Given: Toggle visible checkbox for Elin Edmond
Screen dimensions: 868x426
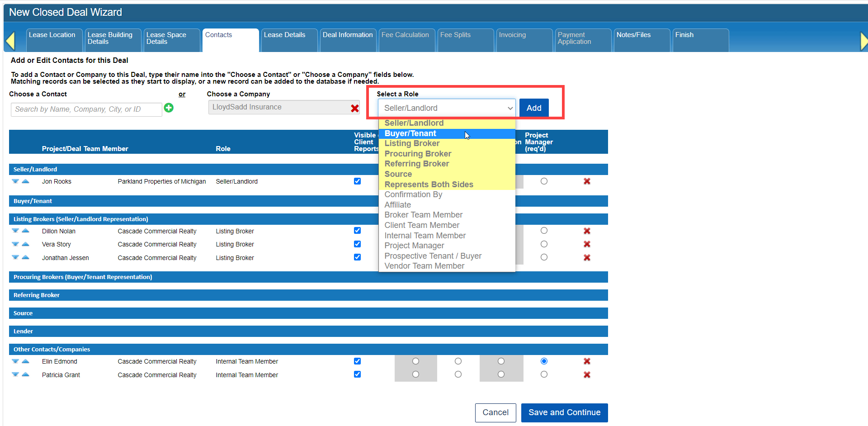Looking at the screenshot, I should click(357, 361).
